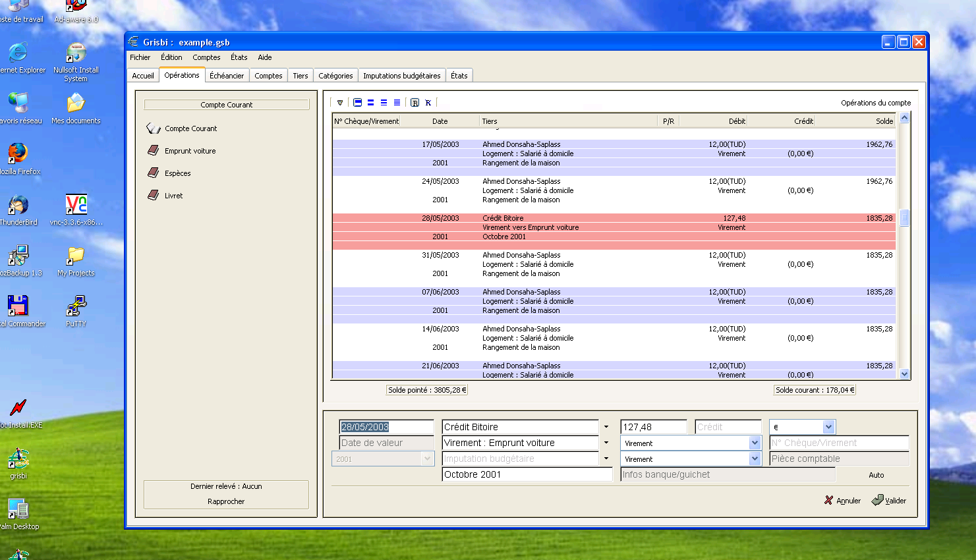Viewport: 976px width, 560px height.
Task: Expand the category Virement : Emprunt voiture dropdown
Action: coord(606,443)
